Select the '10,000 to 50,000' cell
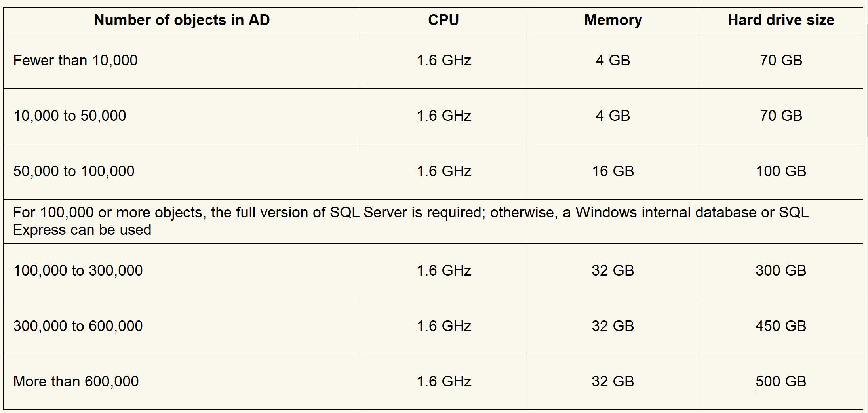The width and height of the screenshot is (868, 413). click(x=70, y=116)
